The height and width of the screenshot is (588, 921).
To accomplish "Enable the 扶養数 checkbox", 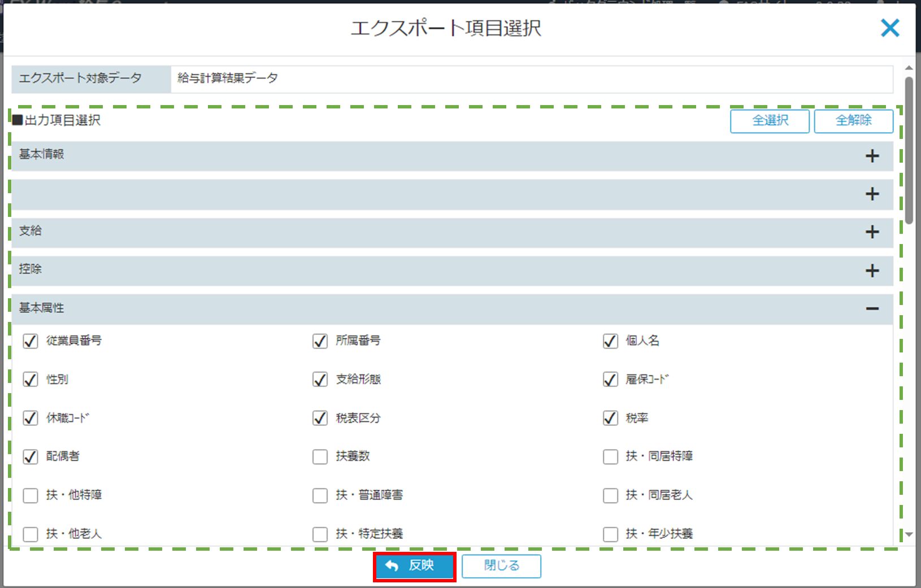I will pos(320,456).
